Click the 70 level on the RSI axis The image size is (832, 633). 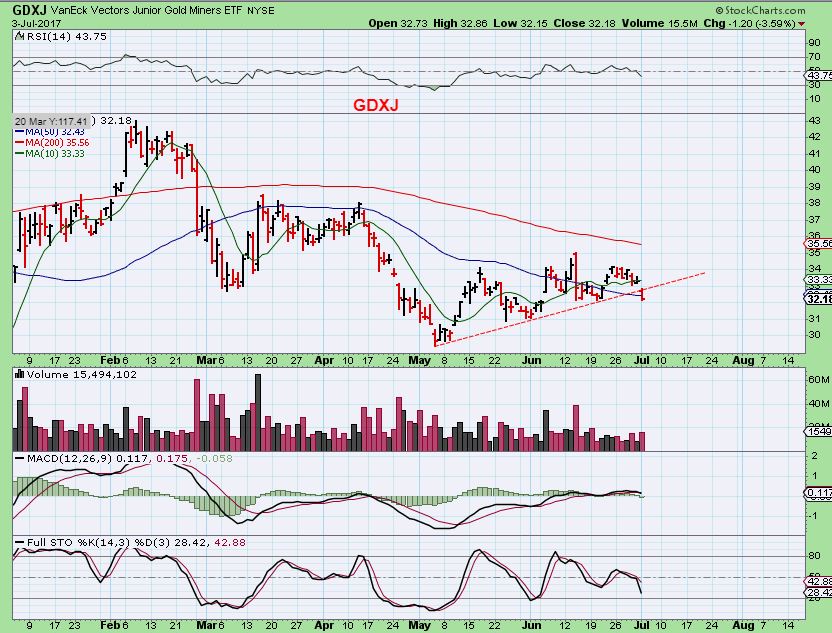[814, 57]
